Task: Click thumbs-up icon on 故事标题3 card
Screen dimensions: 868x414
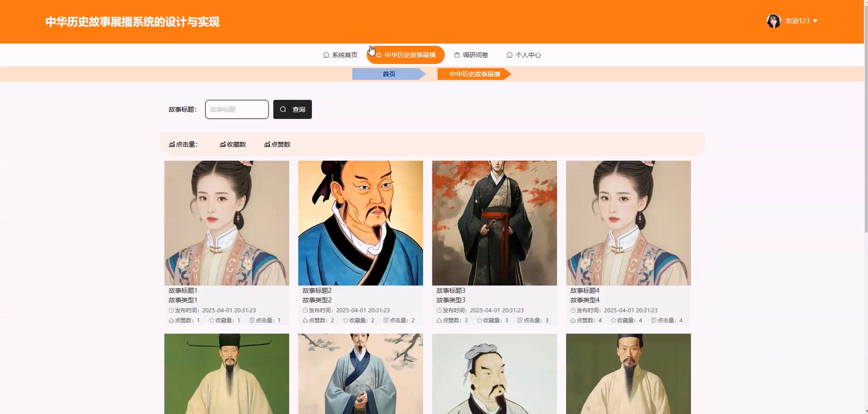Action: [439, 320]
